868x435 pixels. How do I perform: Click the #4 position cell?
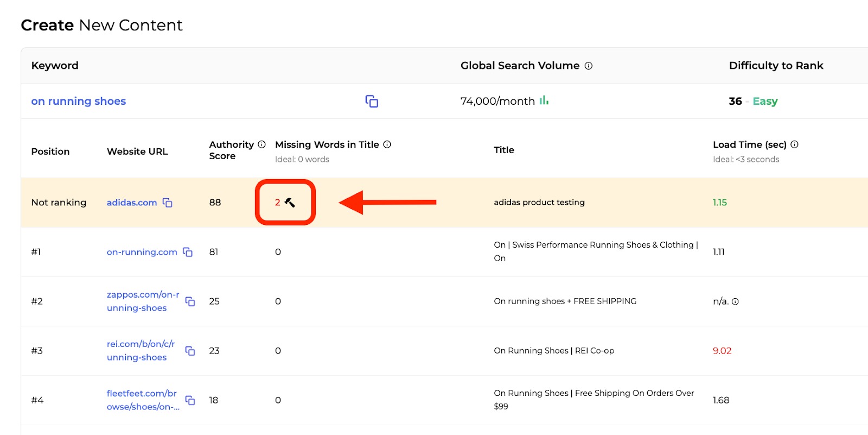pos(37,400)
